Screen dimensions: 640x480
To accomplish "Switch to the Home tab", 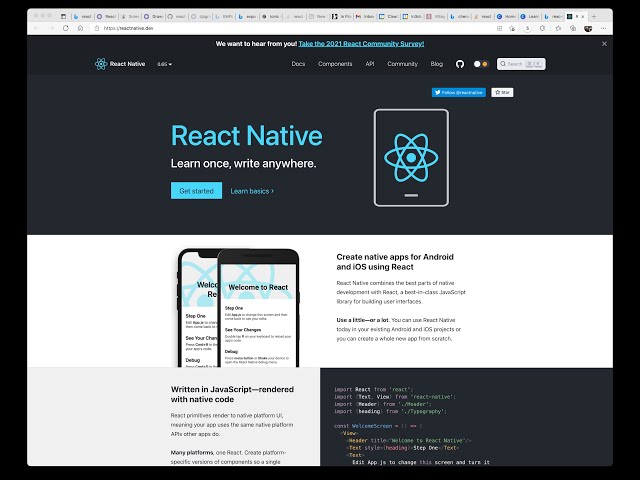I will tap(507, 16).
